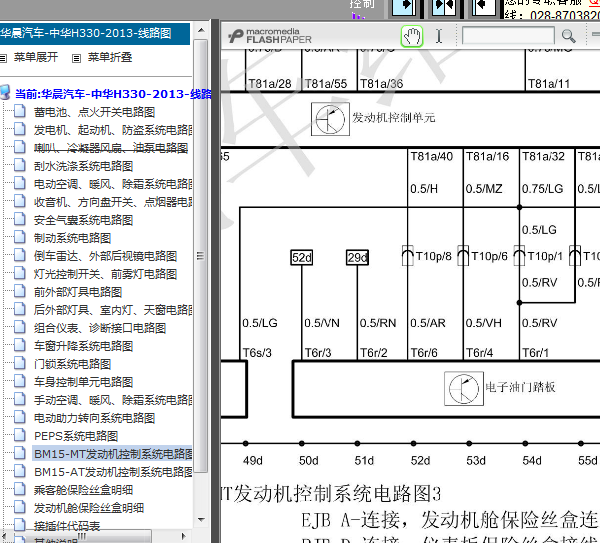Click the 29d connector reference box

(357, 258)
